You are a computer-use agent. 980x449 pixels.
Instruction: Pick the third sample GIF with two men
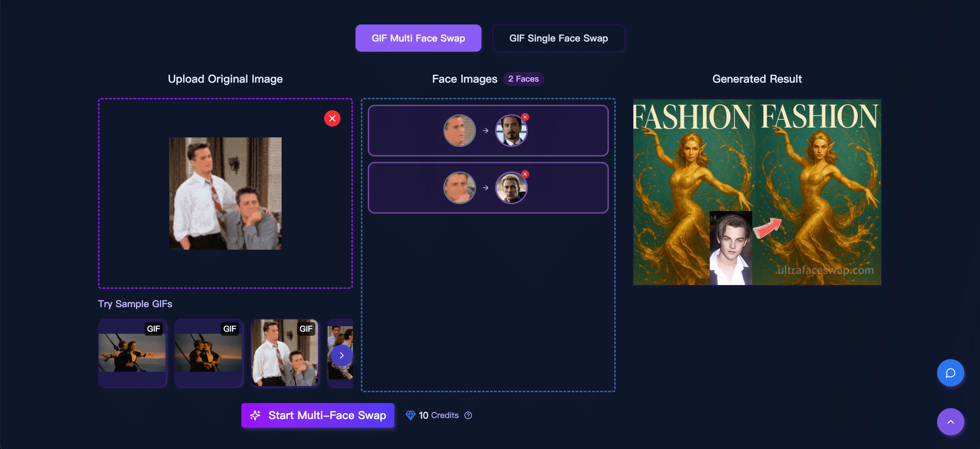tap(284, 353)
